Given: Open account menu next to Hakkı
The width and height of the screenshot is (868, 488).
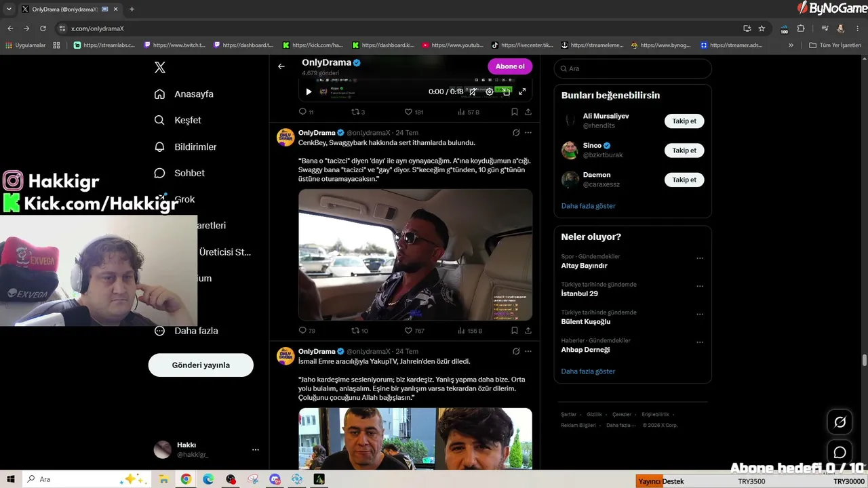Looking at the screenshot, I should click(255, 449).
